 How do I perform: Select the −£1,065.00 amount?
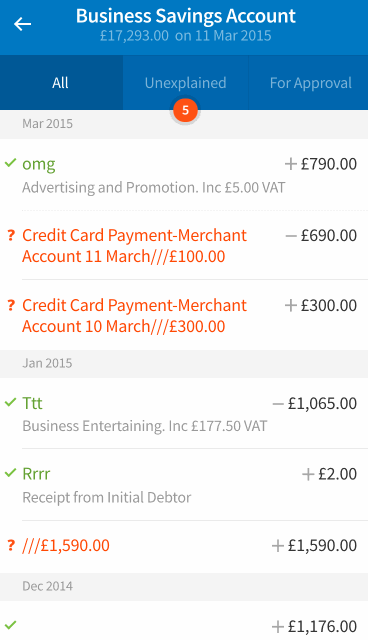[315, 403]
